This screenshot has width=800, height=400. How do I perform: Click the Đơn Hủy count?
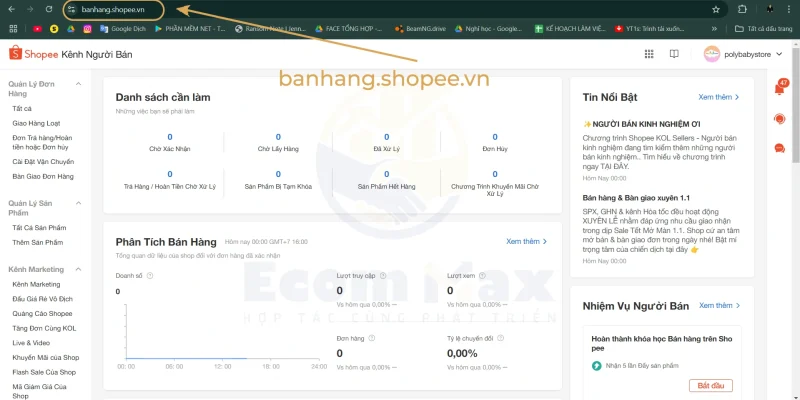click(494, 137)
